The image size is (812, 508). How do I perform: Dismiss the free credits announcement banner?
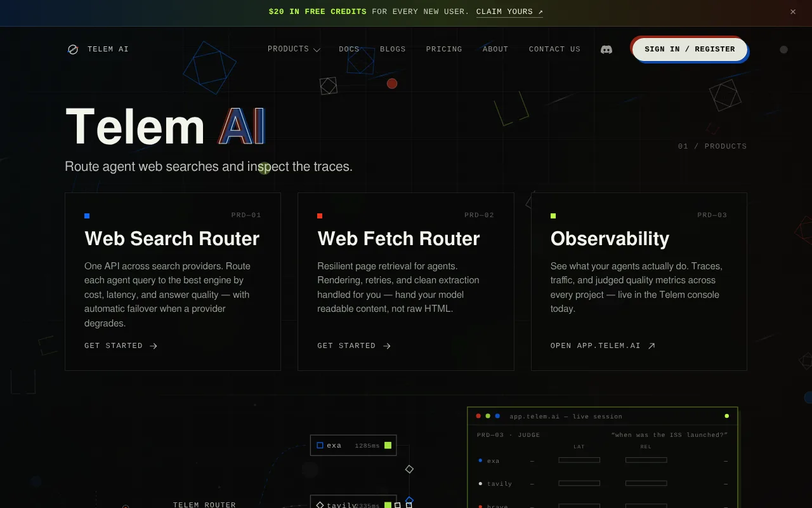[x=793, y=11]
